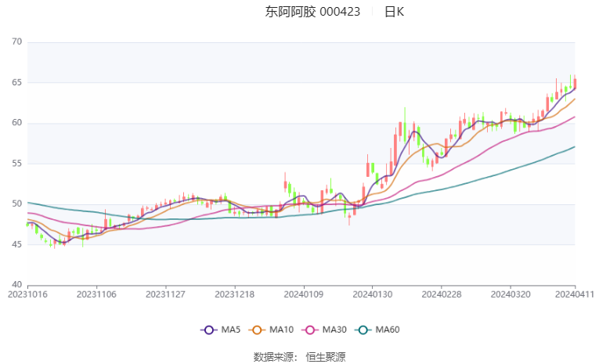
Task: Click the 20240130 date axis label
Action: [x=373, y=294]
